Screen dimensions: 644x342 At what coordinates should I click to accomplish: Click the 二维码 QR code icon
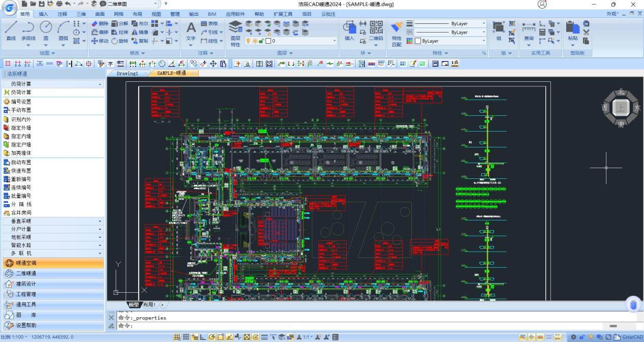pyautogui.click(x=376, y=30)
